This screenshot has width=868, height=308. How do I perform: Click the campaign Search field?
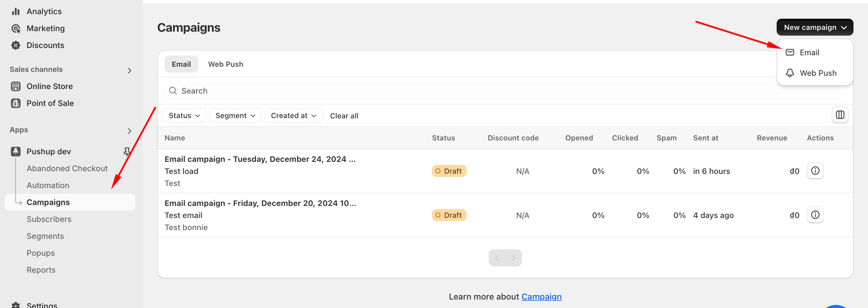point(452,91)
